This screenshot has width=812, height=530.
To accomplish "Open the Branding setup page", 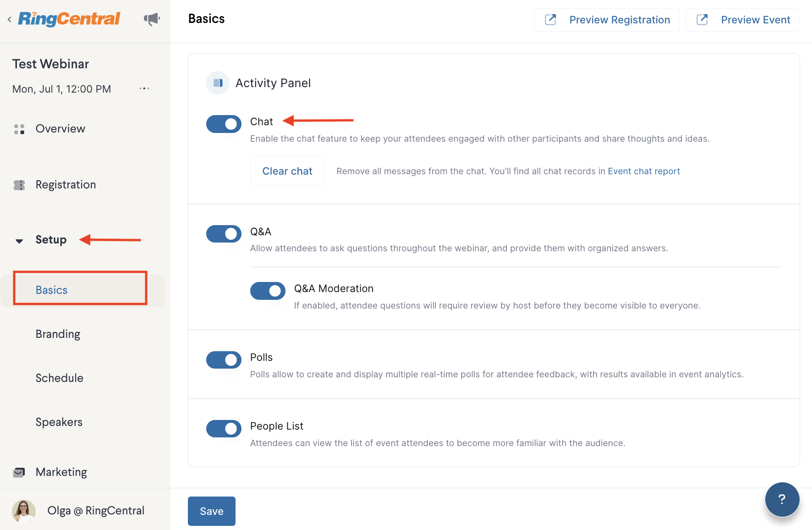I will coord(58,334).
